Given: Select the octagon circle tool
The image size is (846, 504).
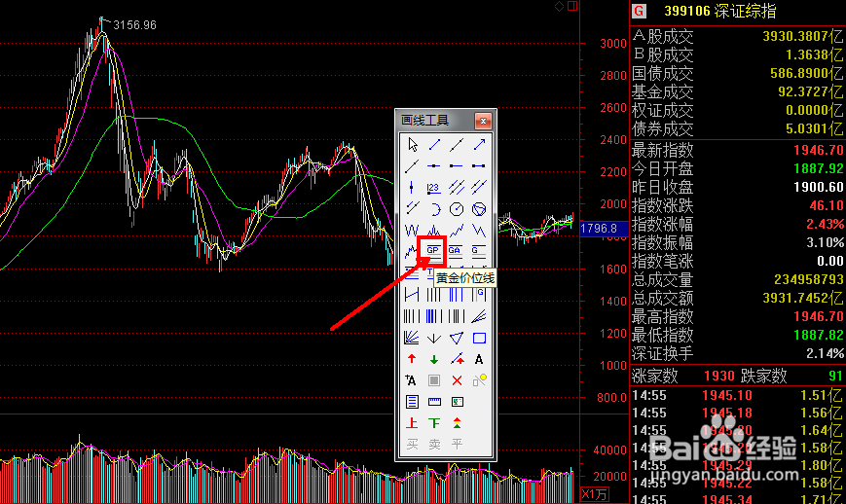Looking at the screenshot, I should [x=457, y=209].
